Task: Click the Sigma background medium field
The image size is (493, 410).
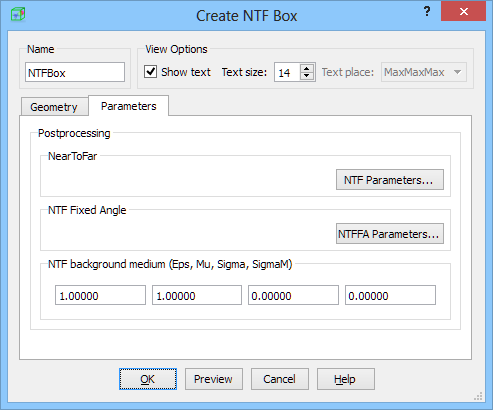Action: (x=293, y=295)
